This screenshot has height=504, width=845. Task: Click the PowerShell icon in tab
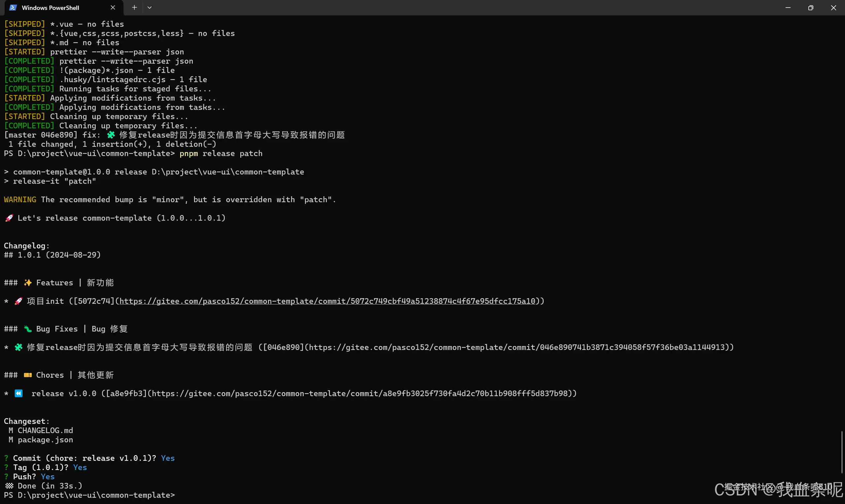tap(13, 8)
